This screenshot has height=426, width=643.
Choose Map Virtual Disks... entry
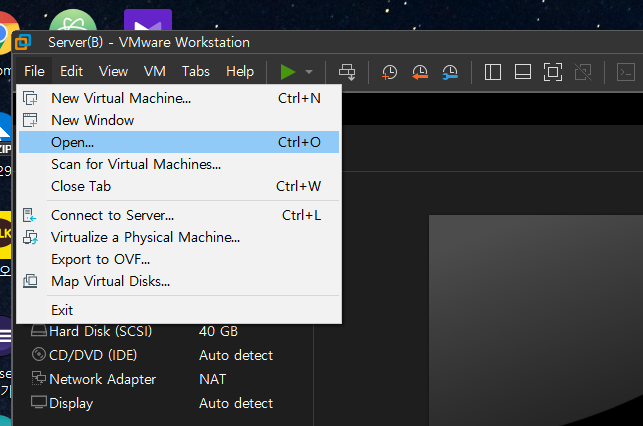(179, 281)
